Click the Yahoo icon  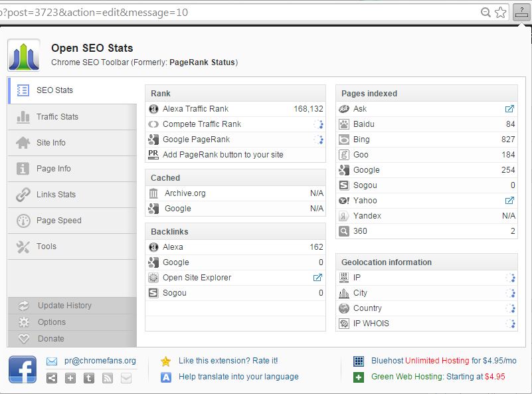[x=343, y=201]
